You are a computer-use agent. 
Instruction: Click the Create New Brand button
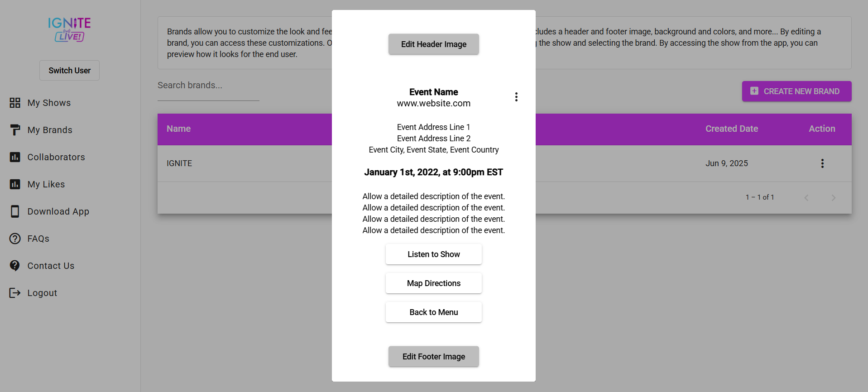click(x=796, y=91)
